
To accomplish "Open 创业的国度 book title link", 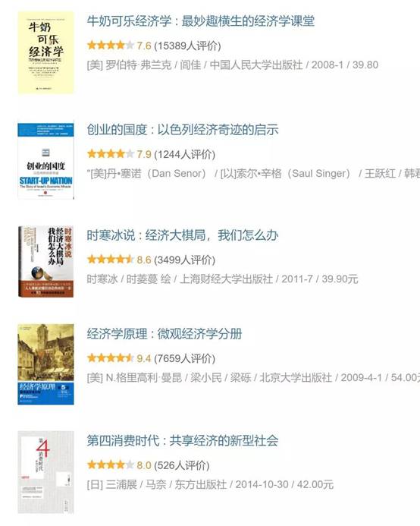I will 183,130.
